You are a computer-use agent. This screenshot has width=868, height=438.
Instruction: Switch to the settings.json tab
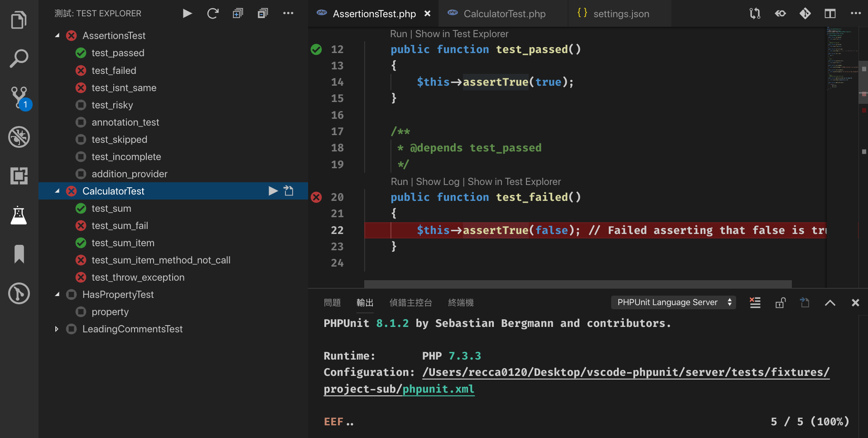point(621,14)
